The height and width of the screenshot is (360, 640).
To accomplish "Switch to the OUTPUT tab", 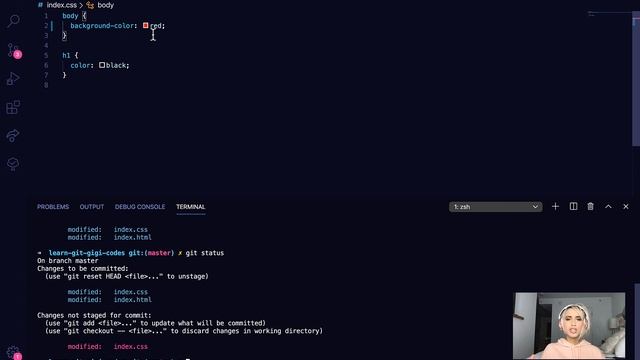I will tap(92, 207).
